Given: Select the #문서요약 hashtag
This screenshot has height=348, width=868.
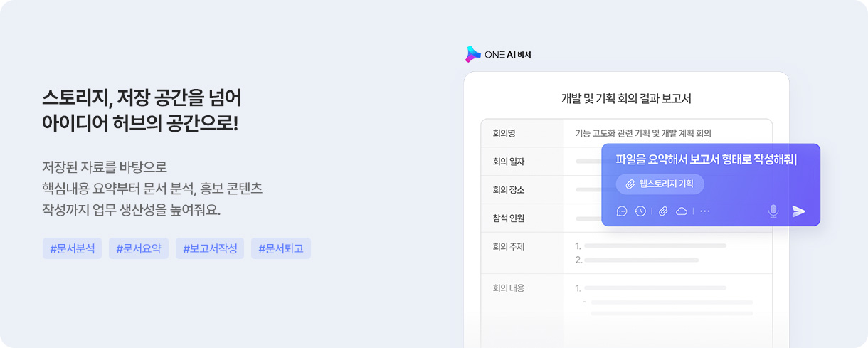Looking at the screenshot, I should (x=139, y=248).
